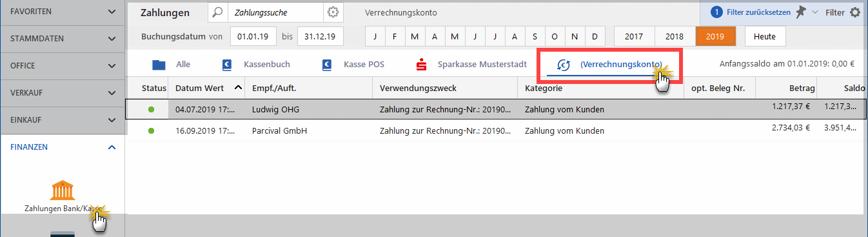This screenshot has width=868, height=237.
Task: Click green status dot for Parcival GmbH
Action: [152, 131]
